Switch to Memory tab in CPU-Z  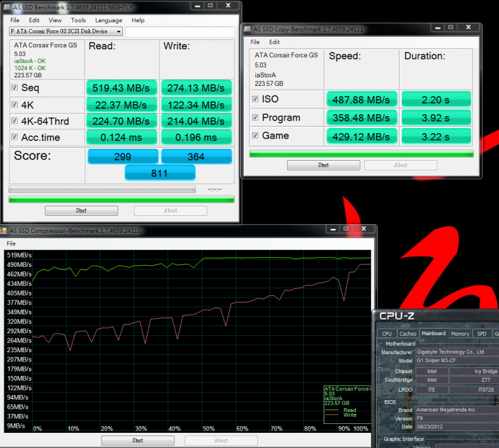click(460, 333)
